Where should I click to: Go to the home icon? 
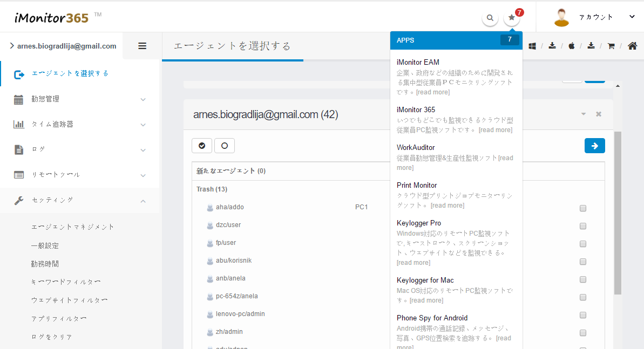633,46
